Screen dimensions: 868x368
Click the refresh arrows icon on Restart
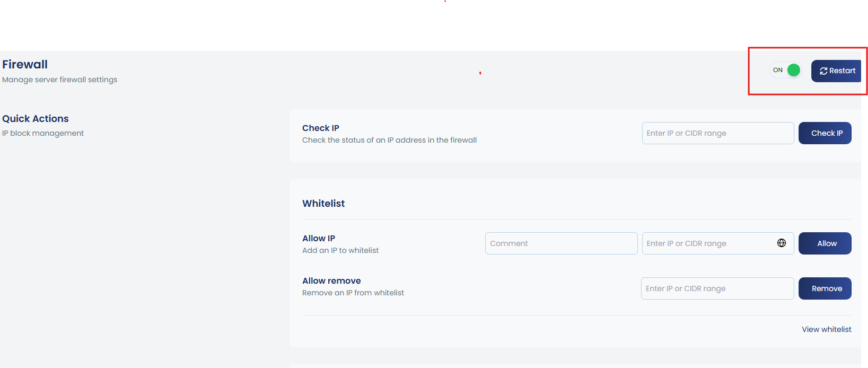pos(823,71)
